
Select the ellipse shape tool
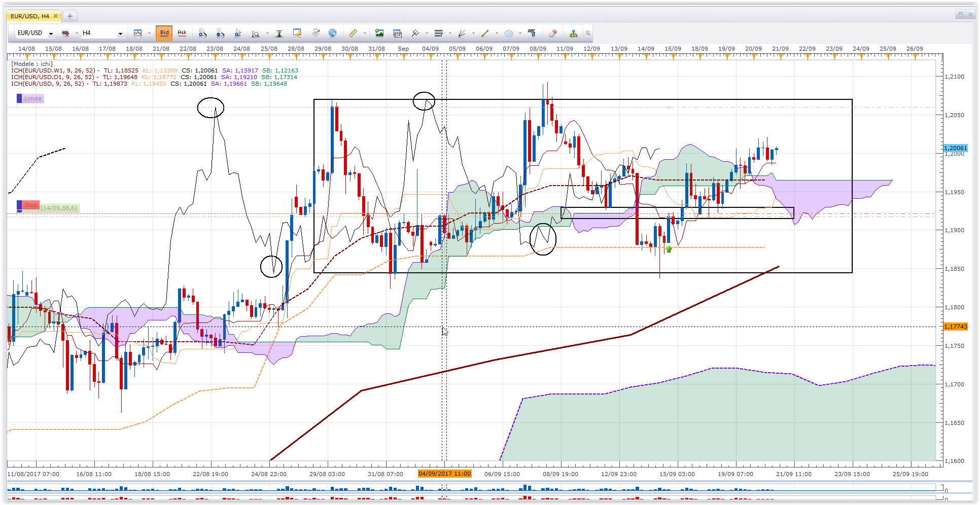509,33
